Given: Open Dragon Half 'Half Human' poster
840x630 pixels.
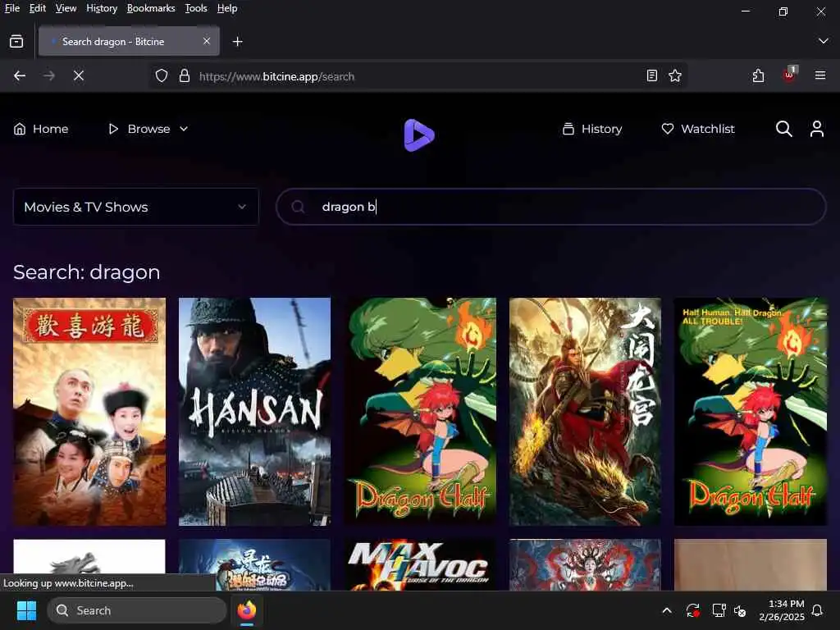Looking at the screenshot, I should [751, 412].
